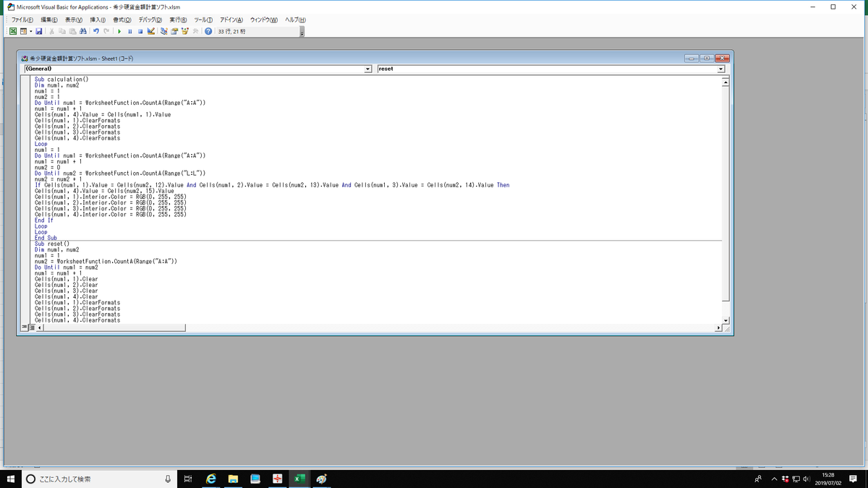The height and width of the screenshot is (488, 868).
Task: Show hidden tray icons chevron
Action: click(x=773, y=479)
